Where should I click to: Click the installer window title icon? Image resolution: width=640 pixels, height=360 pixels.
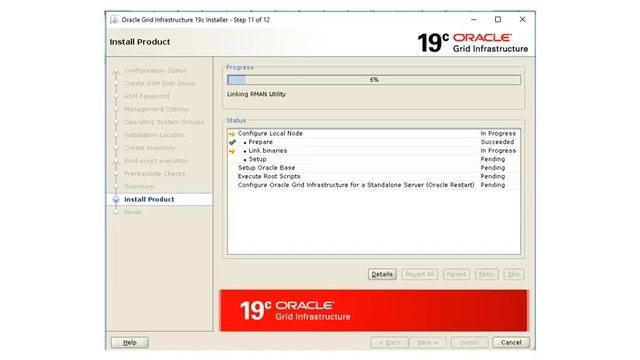tap(114, 20)
